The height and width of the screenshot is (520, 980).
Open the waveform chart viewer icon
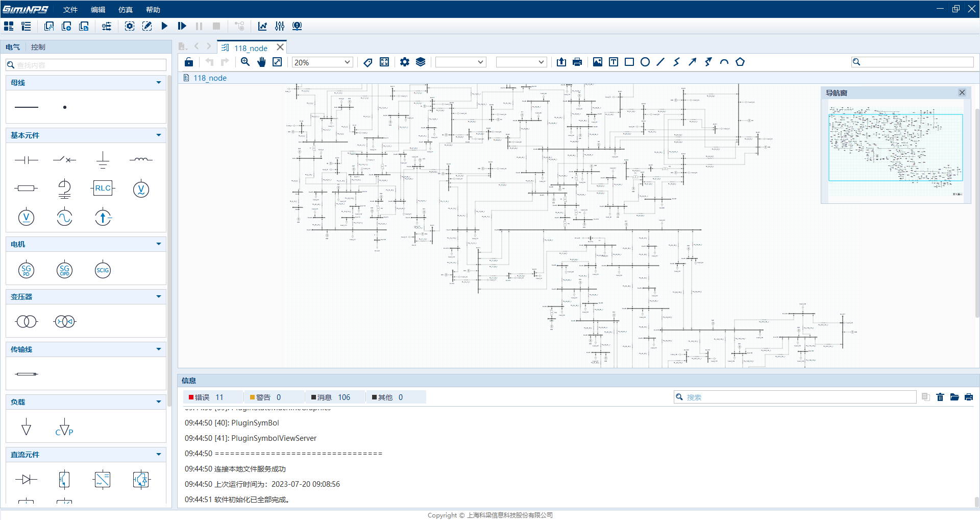tap(262, 26)
